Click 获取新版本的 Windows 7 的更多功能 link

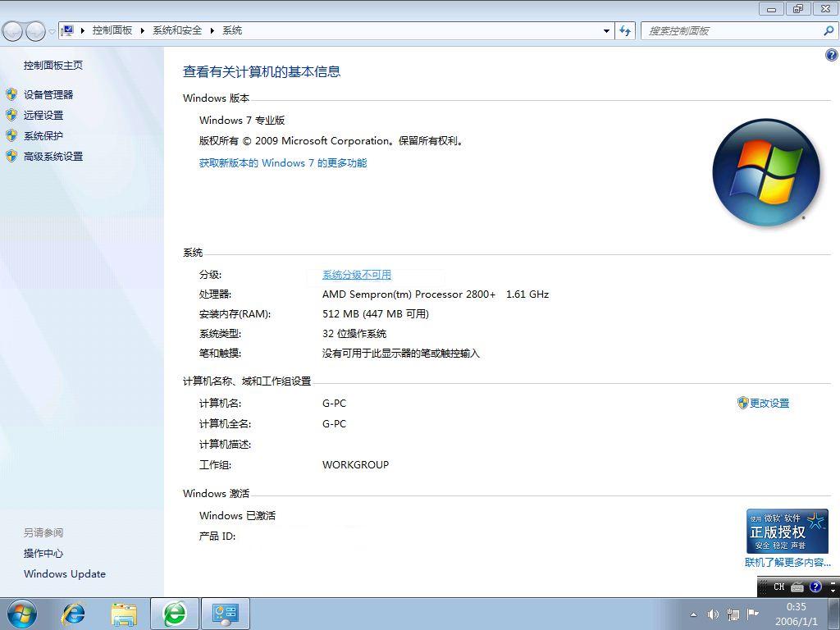click(283, 163)
